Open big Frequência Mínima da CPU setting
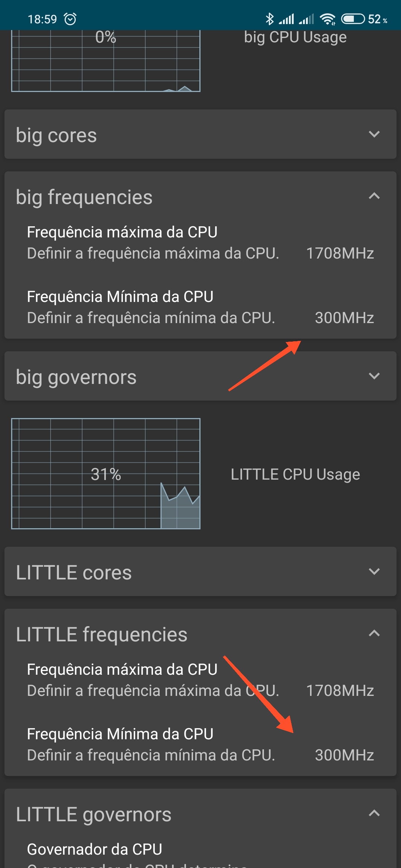This screenshot has width=401, height=868. pos(200,307)
